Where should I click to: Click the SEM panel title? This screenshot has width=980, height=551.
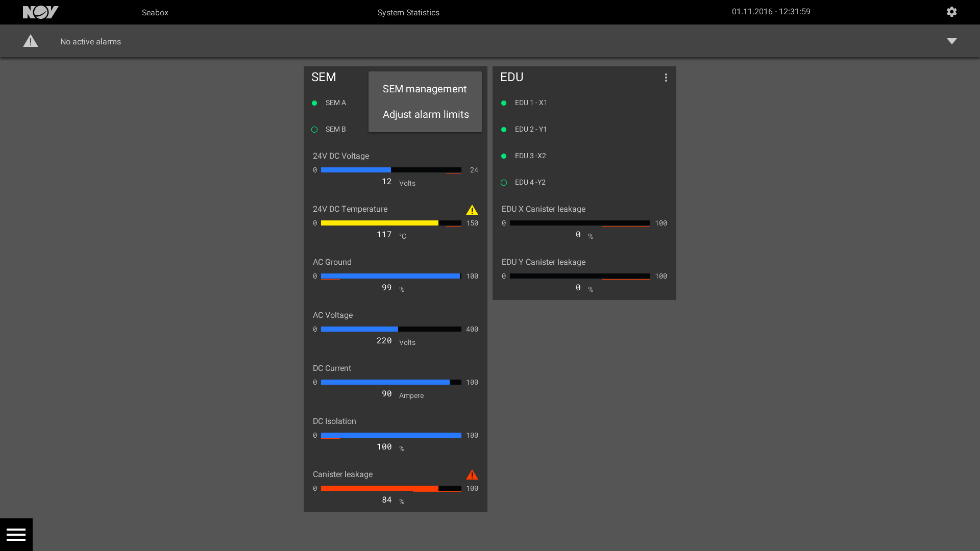[324, 77]
